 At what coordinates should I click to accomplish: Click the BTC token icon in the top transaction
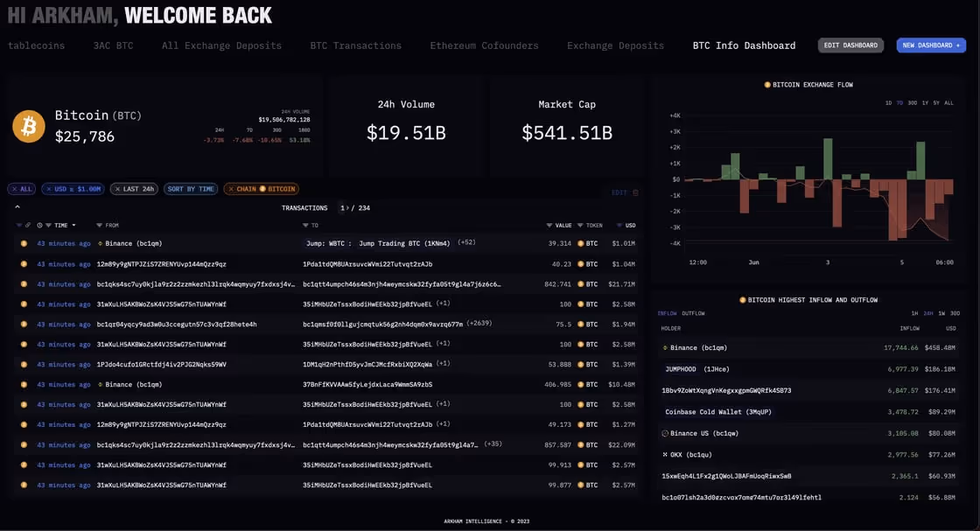[x=579, y=243]
